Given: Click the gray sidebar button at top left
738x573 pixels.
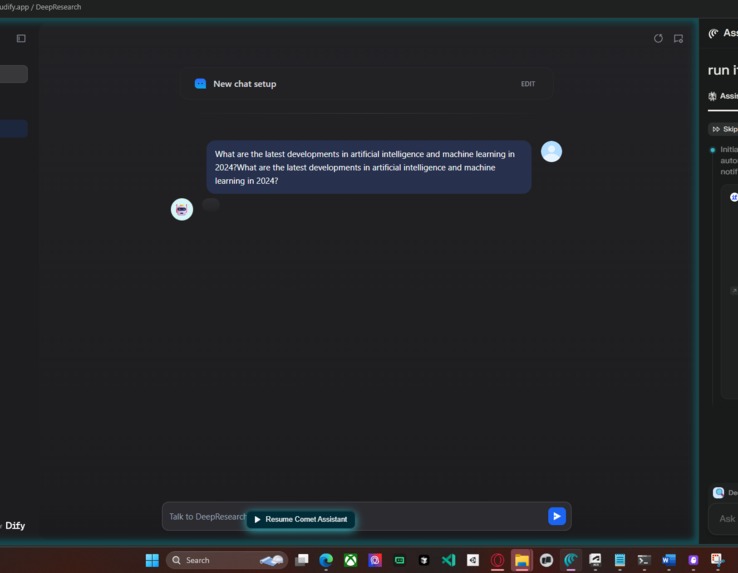Looking at the screenshot, I should (x=14, y=74).
